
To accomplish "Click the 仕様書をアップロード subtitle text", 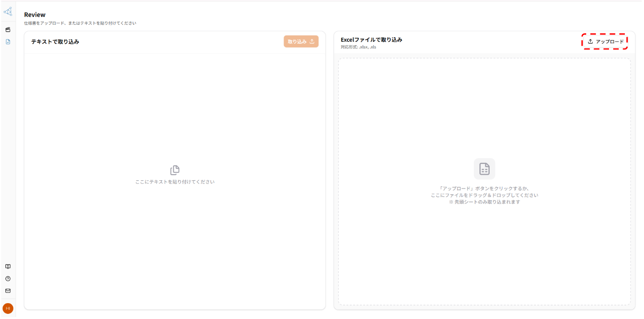I will pos(80,23).
